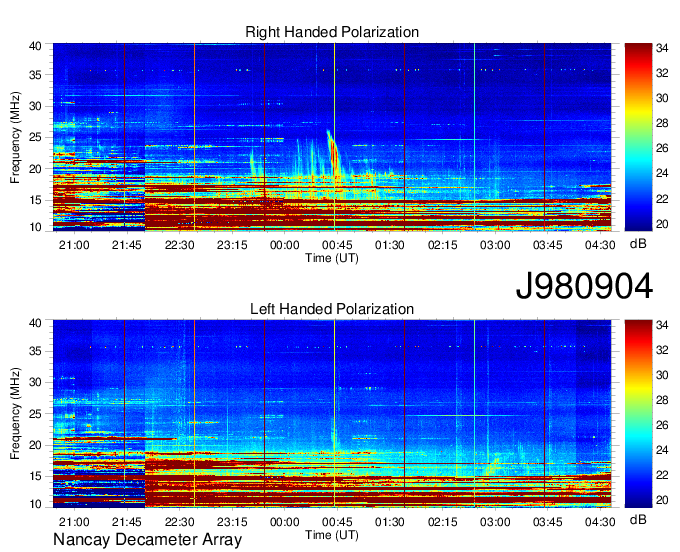Click the 10 MHz tick label on top plot
Image resolution: width=680 pixels, height=552 pixels.
coord(36,227)
